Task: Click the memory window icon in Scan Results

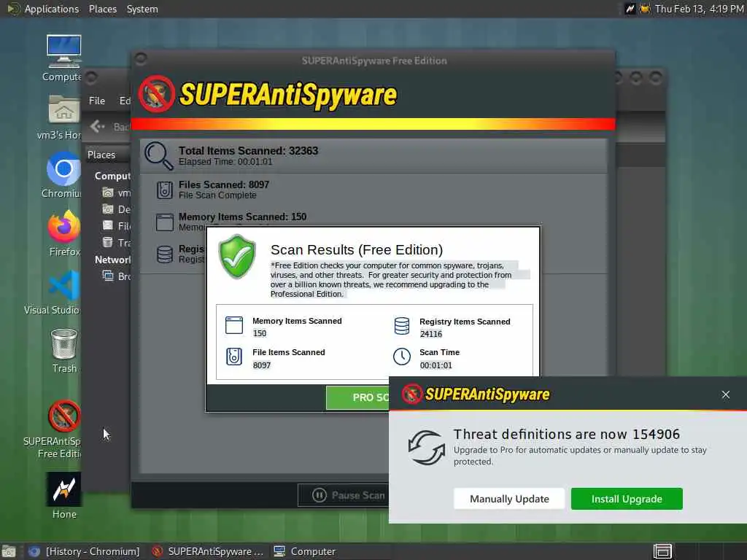Action: coord(234,325)
